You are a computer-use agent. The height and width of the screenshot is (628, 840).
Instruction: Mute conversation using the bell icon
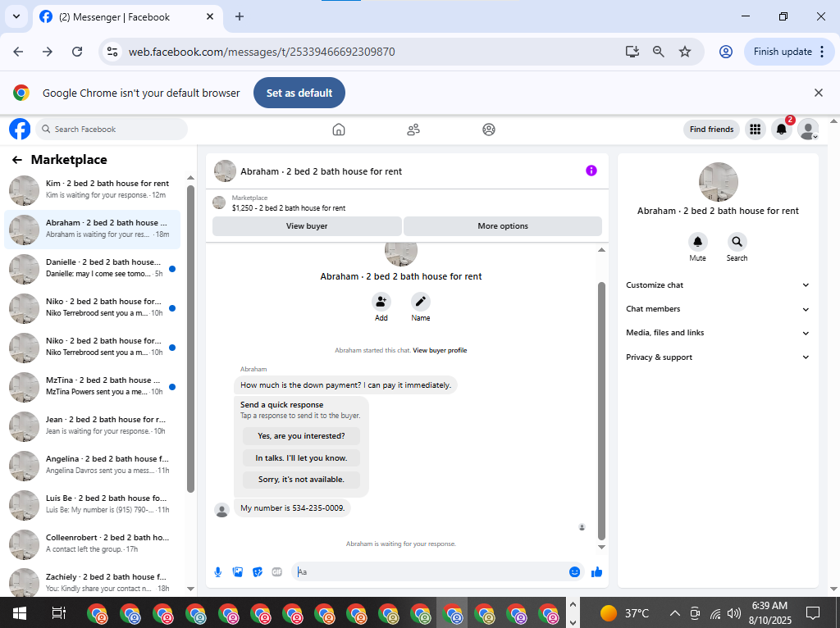click(x=697, y=242)
